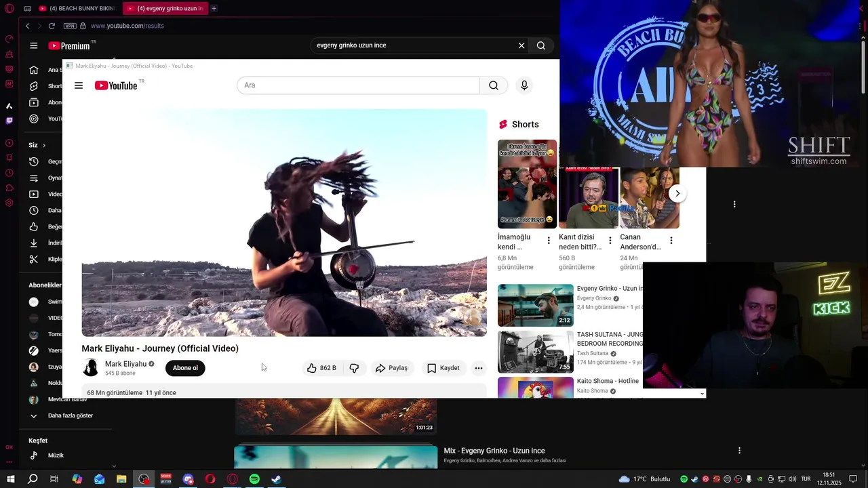Open Videolarınız item in sidebar
The height and width of the screenshot is (488, 868).
pos(45,194)
